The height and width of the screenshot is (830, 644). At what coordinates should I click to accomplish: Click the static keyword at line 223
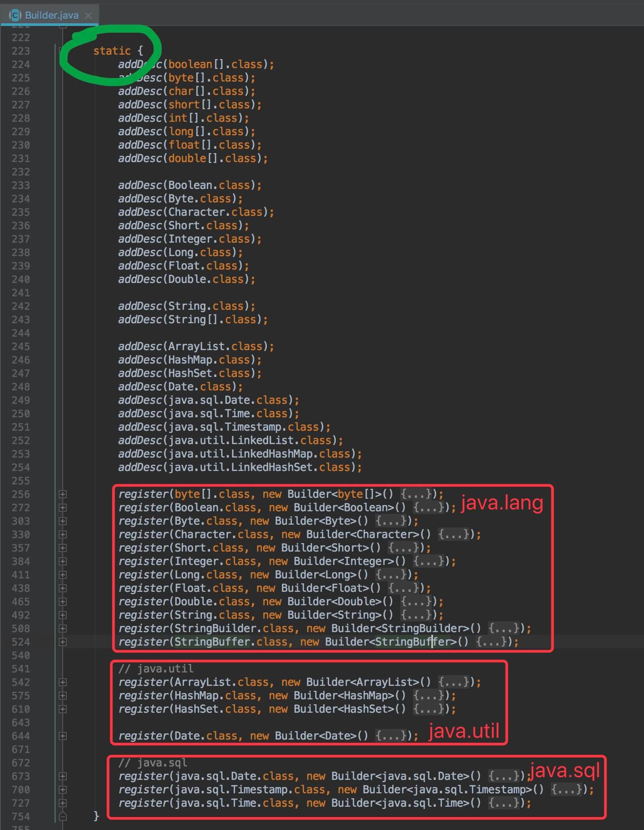pos(112,51)
